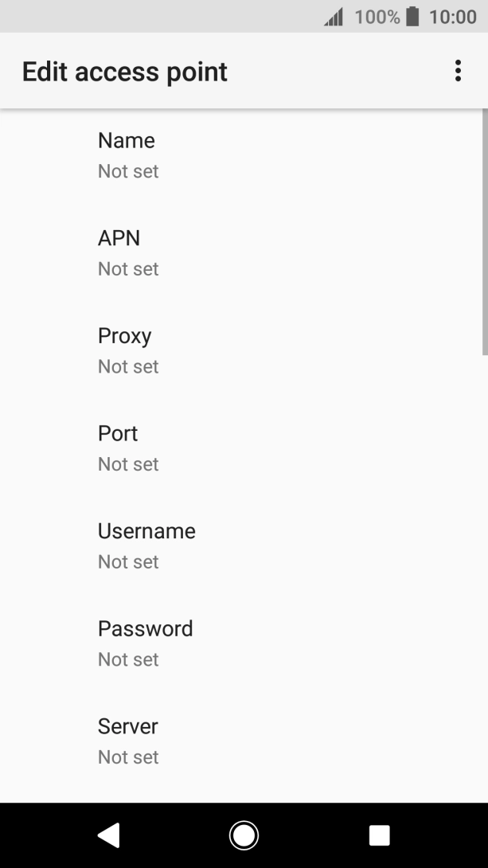Screen dimensions: 488x868
Task: Open the recent apps square button
Action: 379,835
